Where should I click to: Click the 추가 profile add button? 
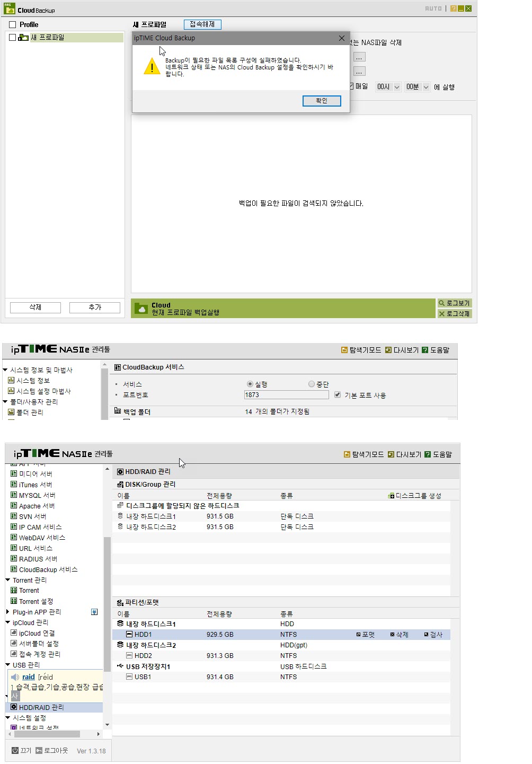click(95, 308)
